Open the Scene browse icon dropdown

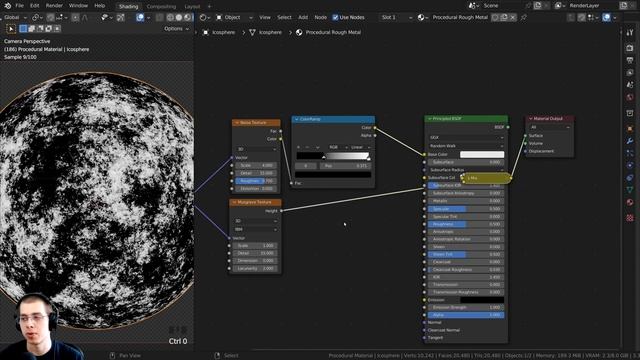tap(473, 6)
